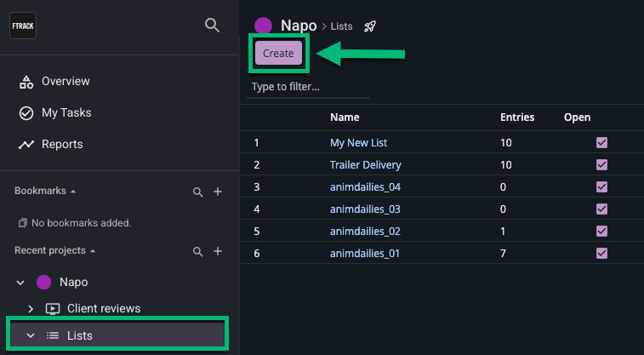Add a bookmark with the plus icon
Viewport: 644px width, 355px height.
coord(218,192)
